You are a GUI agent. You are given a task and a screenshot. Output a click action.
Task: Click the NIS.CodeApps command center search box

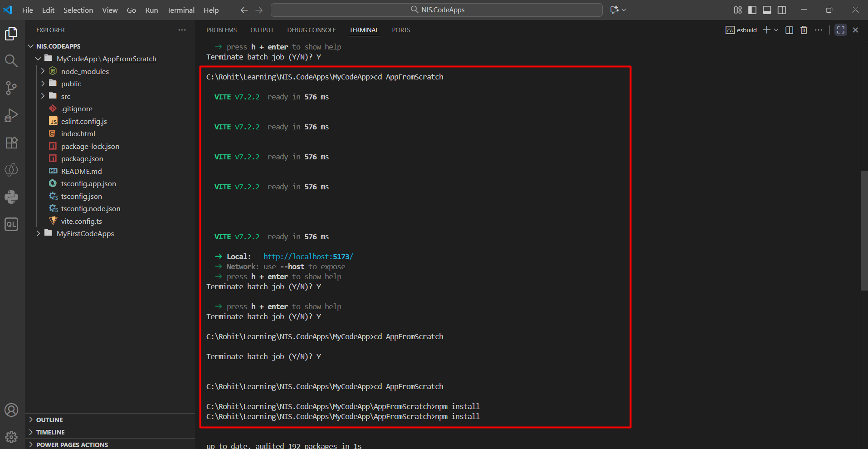coord(437,10)
